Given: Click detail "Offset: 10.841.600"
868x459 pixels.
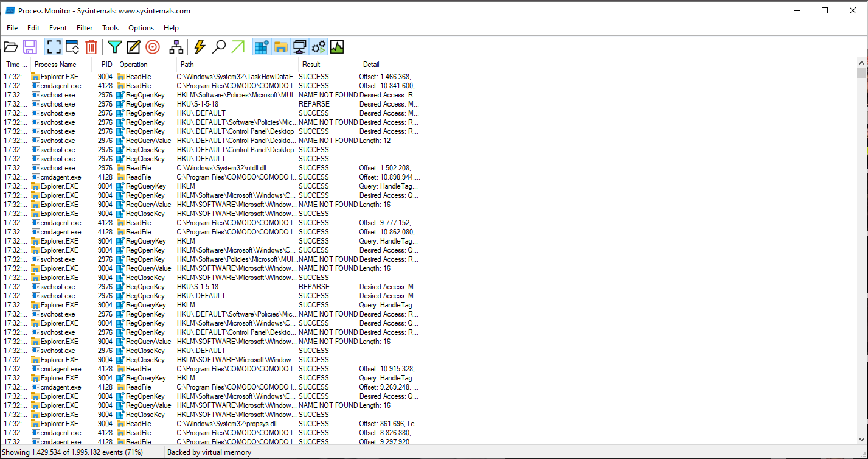Looking at the screenshot, I should coord(389,86).
